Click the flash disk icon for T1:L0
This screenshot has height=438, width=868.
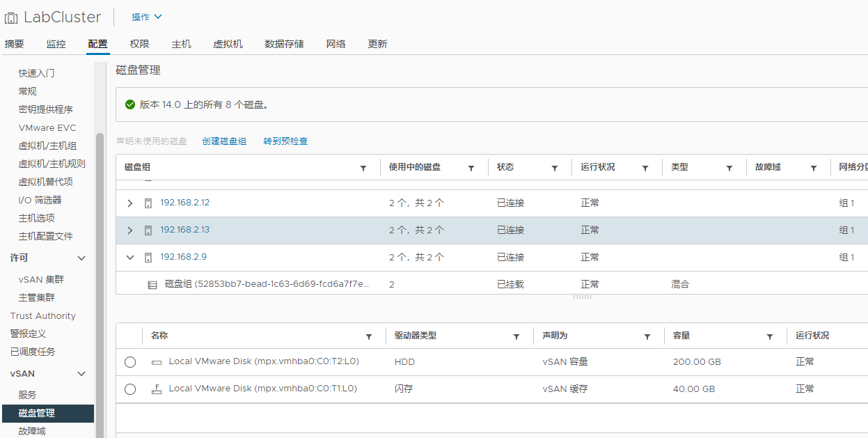click(x=157, y=389)
